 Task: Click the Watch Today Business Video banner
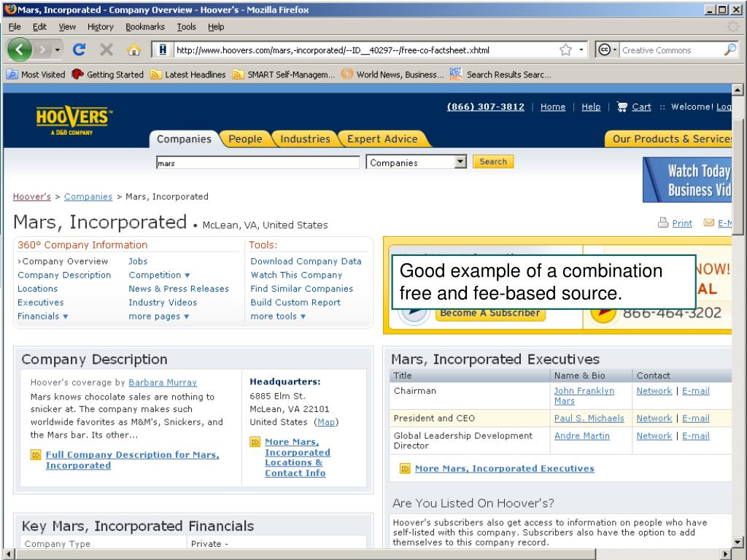pyautogui.click(x=687, y=180)
